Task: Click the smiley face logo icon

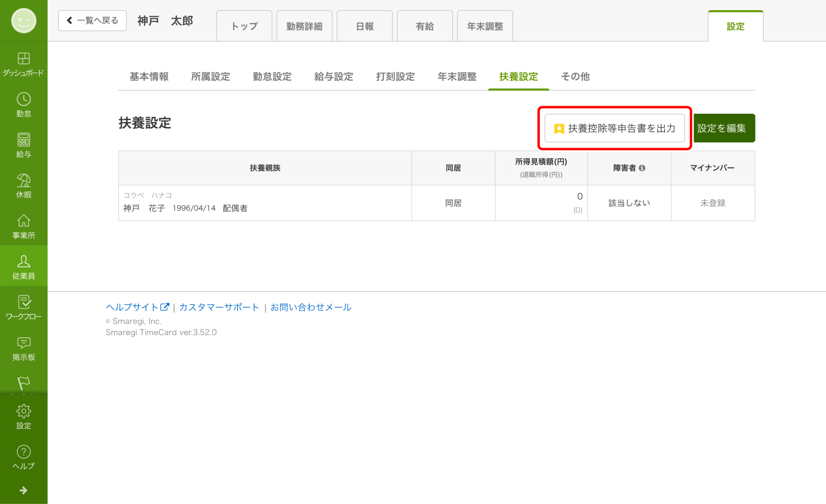Action: pos(24,21)
